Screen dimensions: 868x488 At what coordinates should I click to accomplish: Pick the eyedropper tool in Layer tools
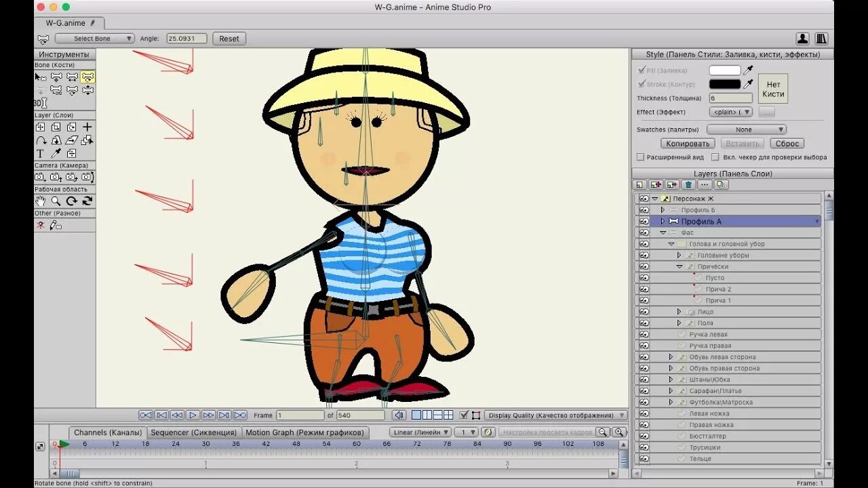56,153
